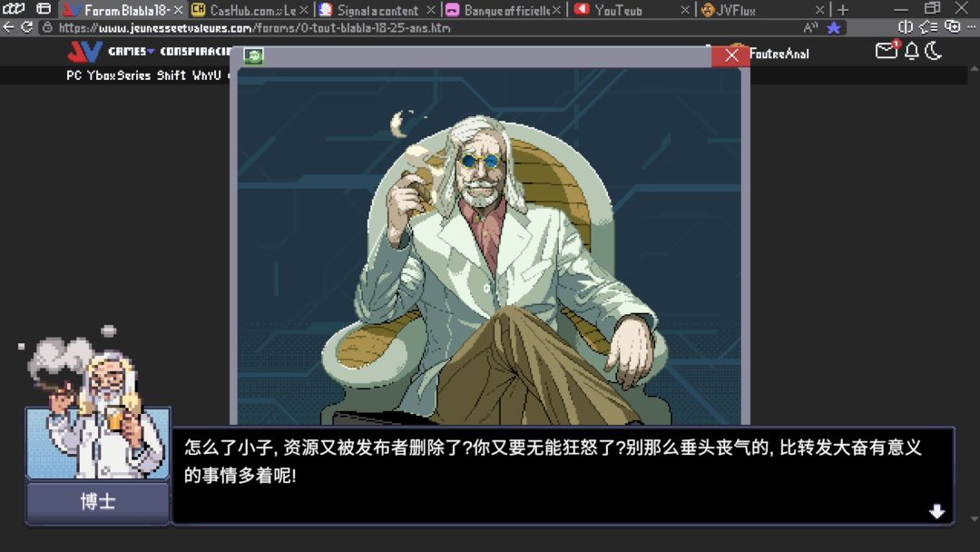The width and height of the screenshot is (980, 552).
Task: Go back with the back arrow
Action: [x=8, y=27]
